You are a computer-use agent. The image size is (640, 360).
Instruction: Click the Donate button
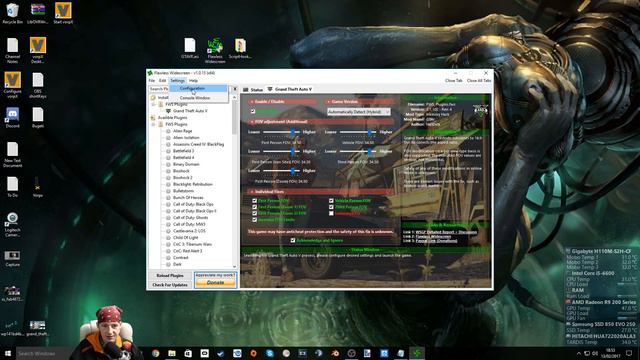coord(216,282)
